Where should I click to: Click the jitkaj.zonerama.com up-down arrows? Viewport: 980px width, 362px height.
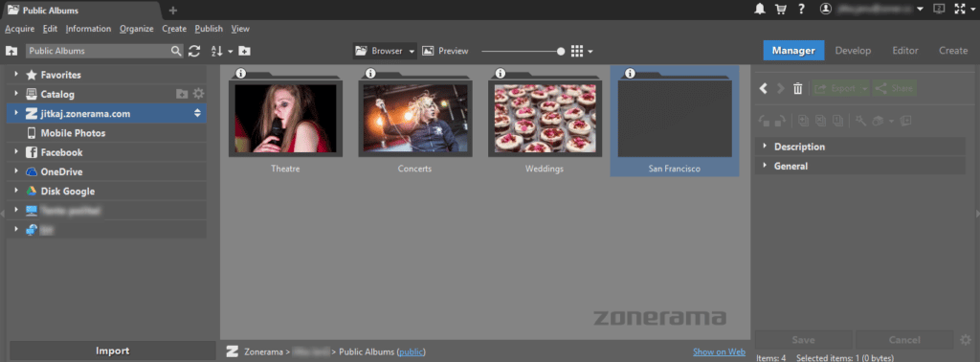point(197,113)
